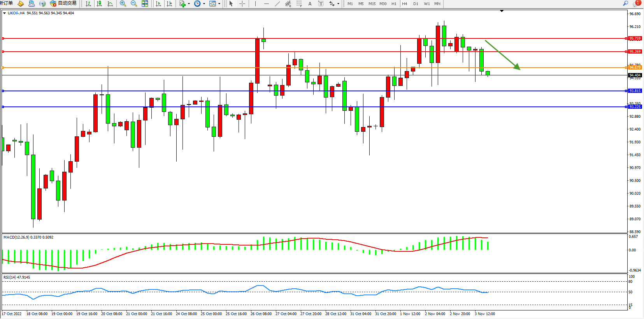
Task: Click the tile windows icon
Action: (145, 3)
